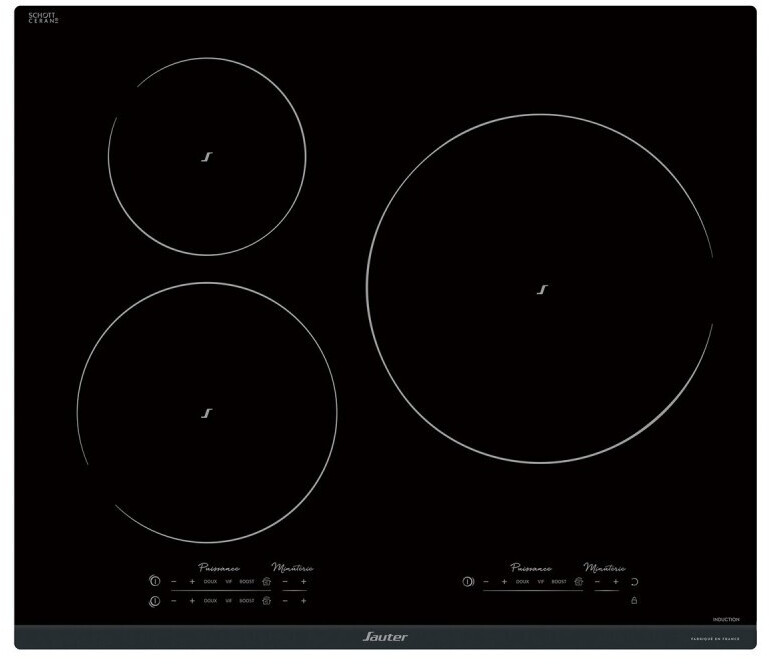769x664 pixels.
Task: Increase Puissance with plus on right panel
Action: [x=504, y=581]
